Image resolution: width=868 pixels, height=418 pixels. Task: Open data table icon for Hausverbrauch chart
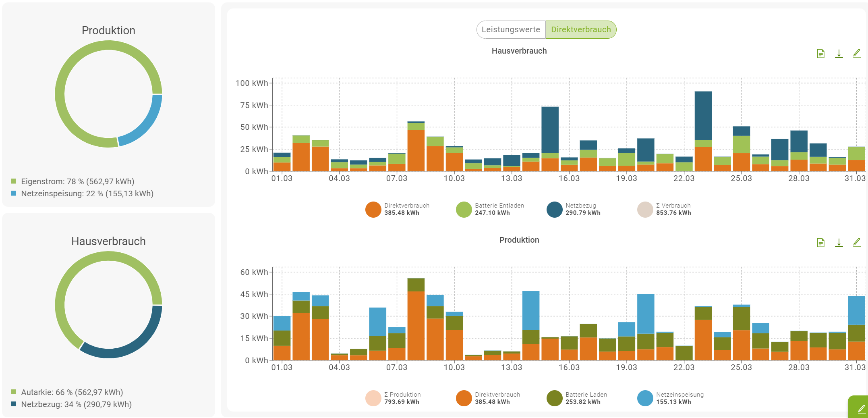click(x=820, y=54)
